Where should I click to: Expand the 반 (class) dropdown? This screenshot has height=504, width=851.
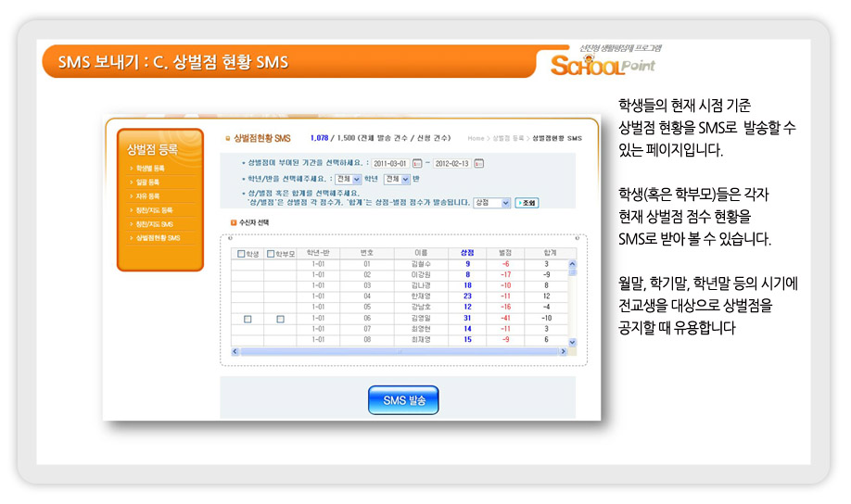(x=405, y=179)
